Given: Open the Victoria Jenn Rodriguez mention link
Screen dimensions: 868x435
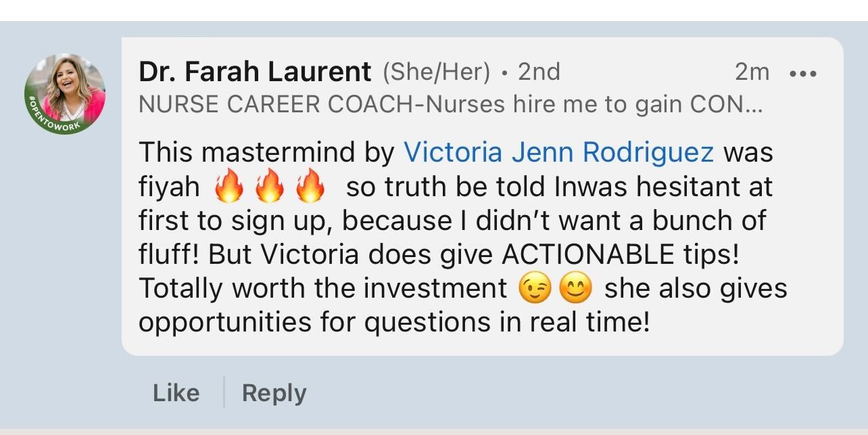Looking at the screenshot, I should coord(558,152).
